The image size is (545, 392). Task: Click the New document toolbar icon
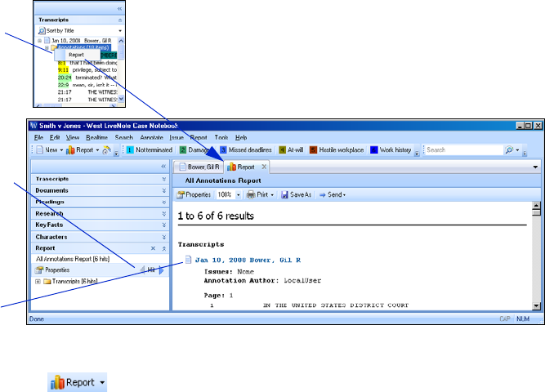tap(40, 149)
